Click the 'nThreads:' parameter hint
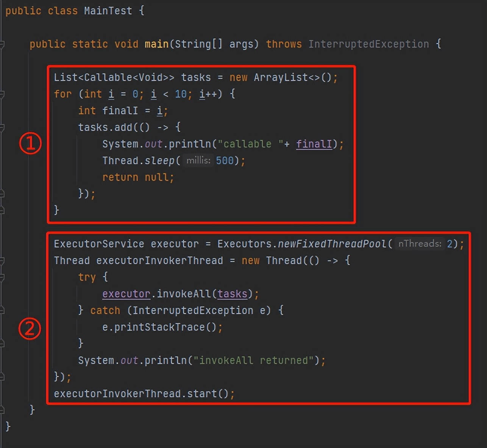The image size is (487, 448). [x=420, y=244]
